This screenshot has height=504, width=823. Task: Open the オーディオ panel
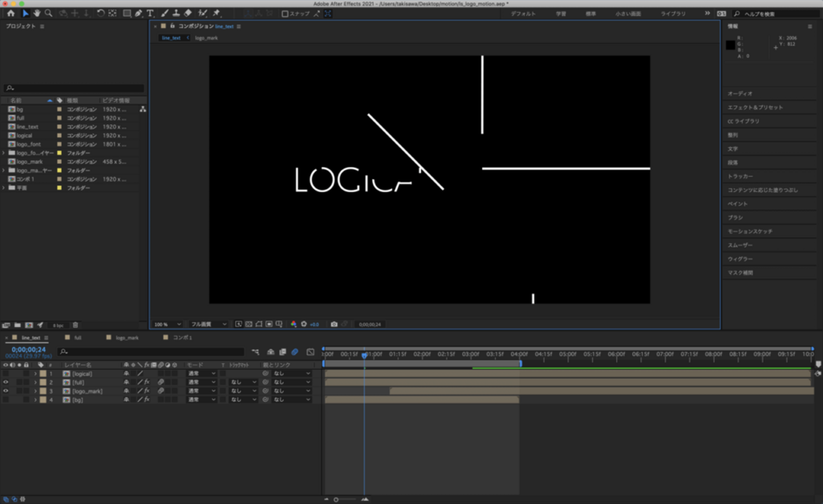pyautogui.click(x=740, y=94)
